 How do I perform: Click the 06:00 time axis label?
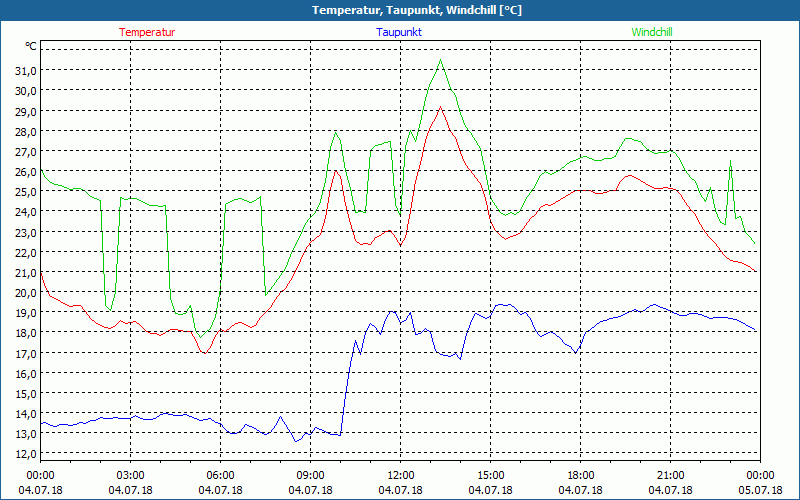pyautogui.click(x=220, y=476)
